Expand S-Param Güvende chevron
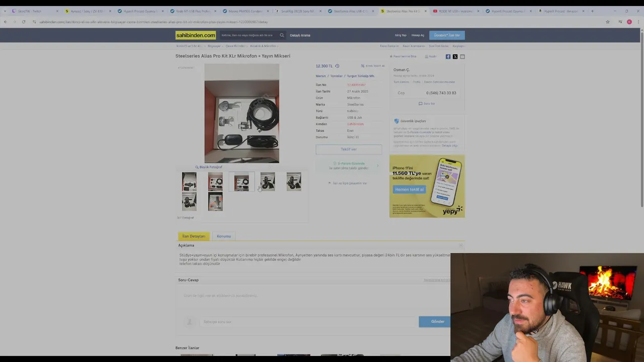The width and height of the screenshot is (644, 362). point(377,165)
